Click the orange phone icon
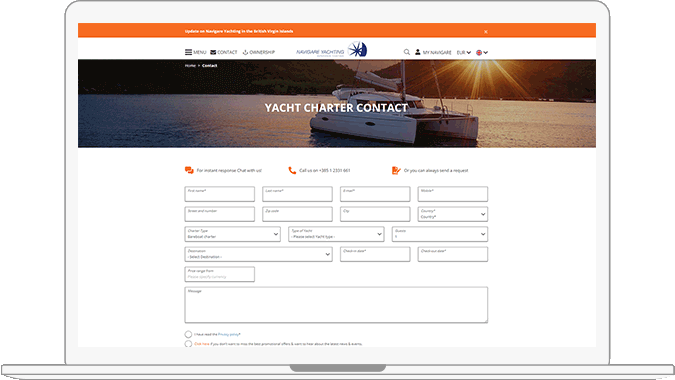675x380 pixels. point(292,170)
